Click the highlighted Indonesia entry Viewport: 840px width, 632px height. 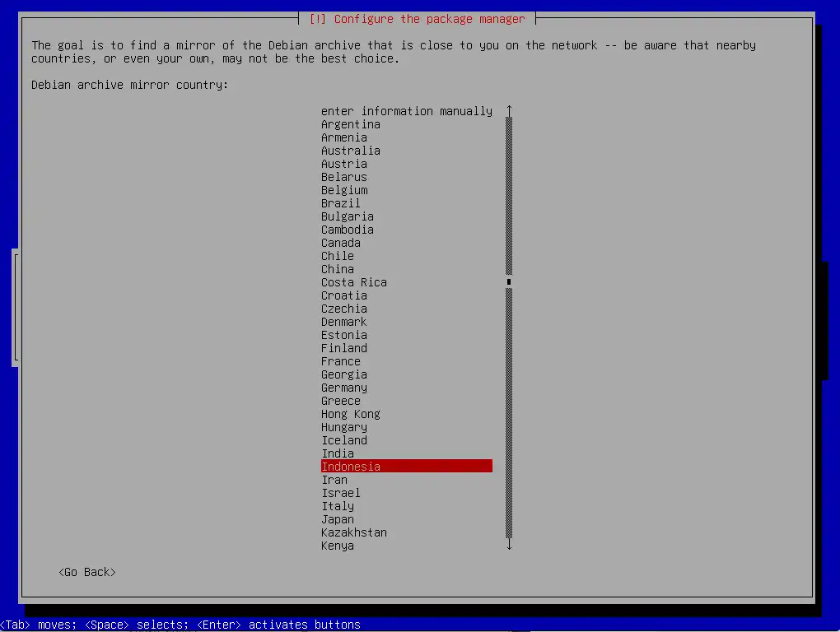coord(406,467)
